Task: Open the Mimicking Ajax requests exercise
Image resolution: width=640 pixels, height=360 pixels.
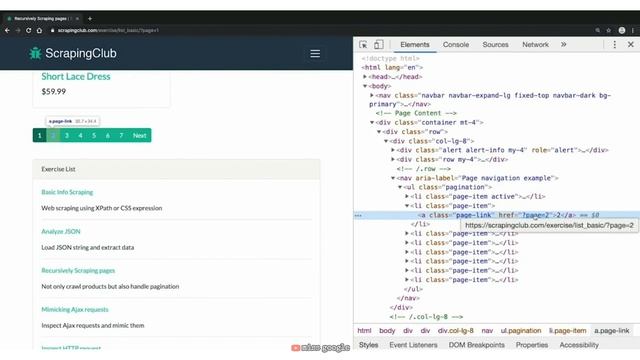Action: (x=75, y=309)
